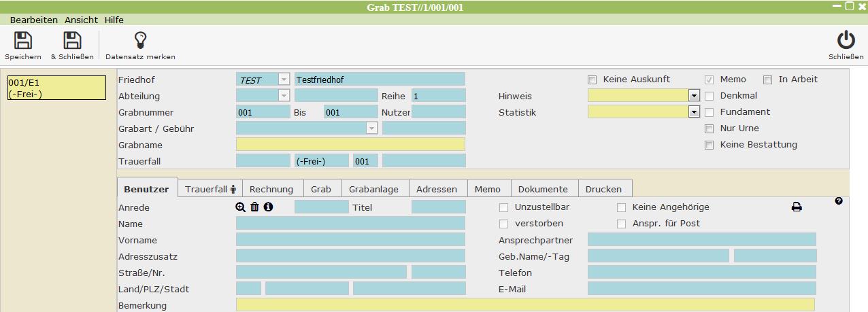Click the trash delete icon beside Anrede
The width and height of the screenshot is (868, 312).
(254, 207)
